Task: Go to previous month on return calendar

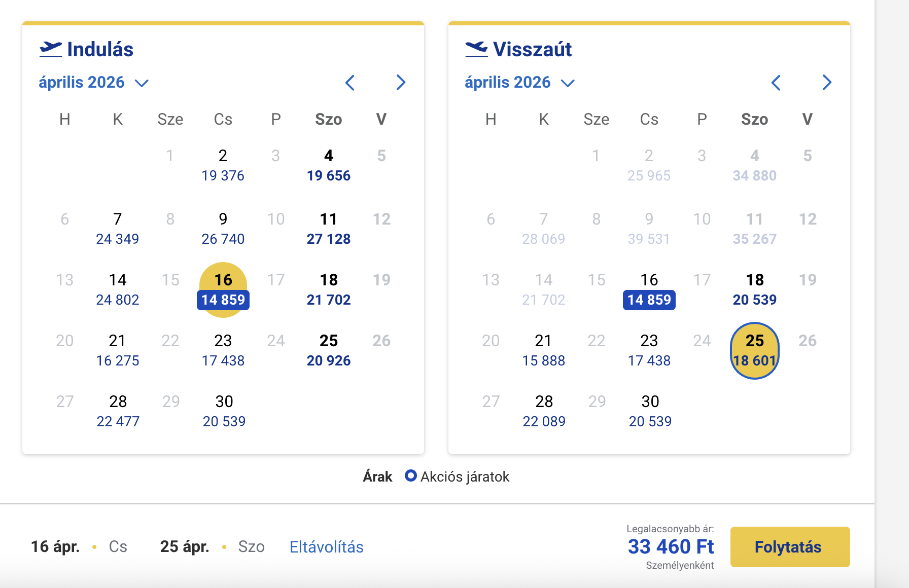Action: pos(776,82)
